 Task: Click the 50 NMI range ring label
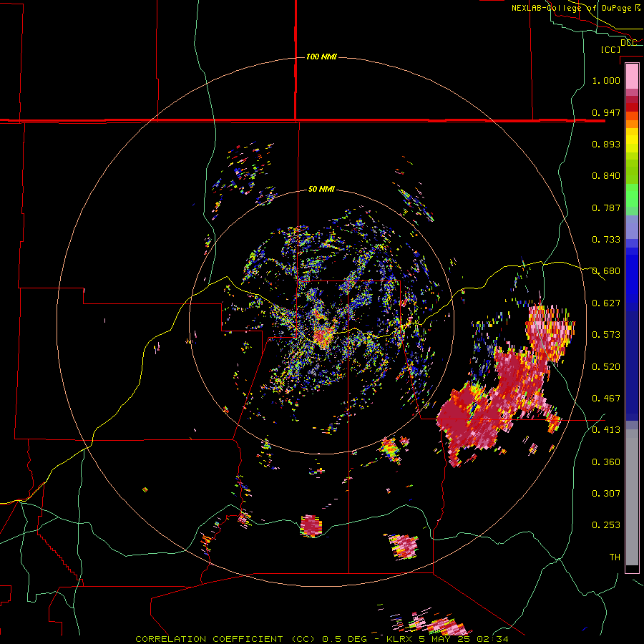click(321, 189)
